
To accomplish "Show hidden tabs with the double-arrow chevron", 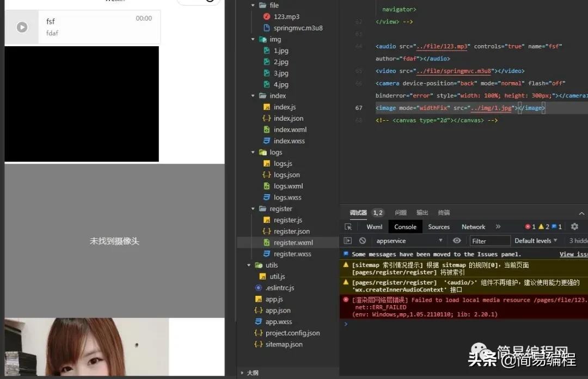I will coord(498,227).
